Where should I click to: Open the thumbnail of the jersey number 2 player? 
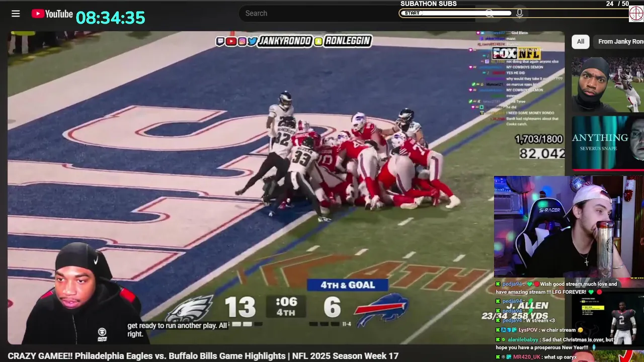coord(608,319)
